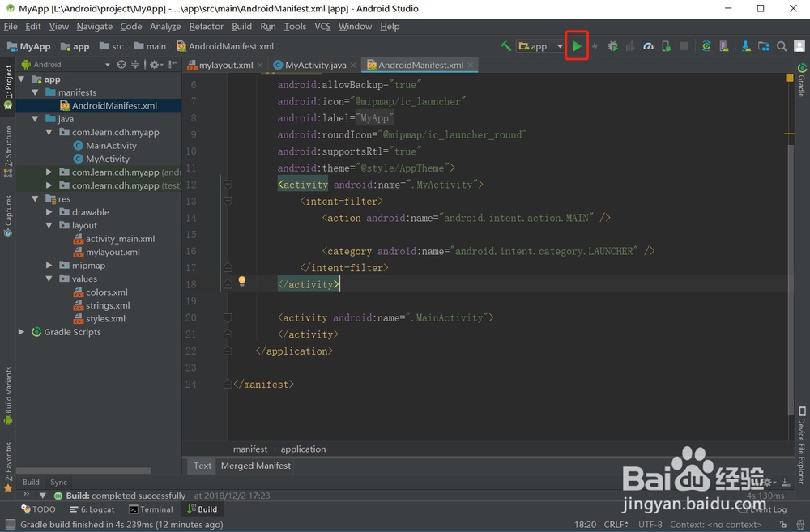The height and width of the screenshot is (532, 810).
Task: Select the Text tab below editor
Action: pyautogui.click(x=202, y=466)
